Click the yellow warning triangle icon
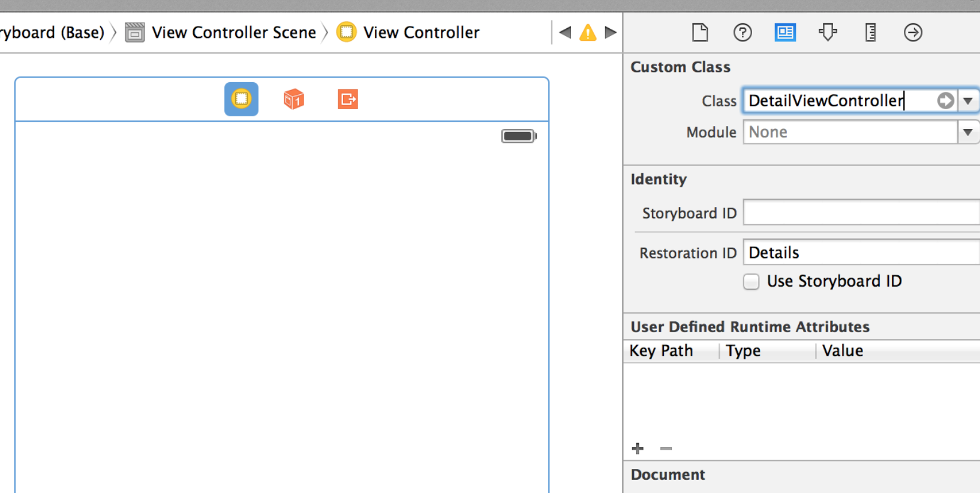Image resolution: width=980 pixels, height=493 pixels. coord(588,32)
